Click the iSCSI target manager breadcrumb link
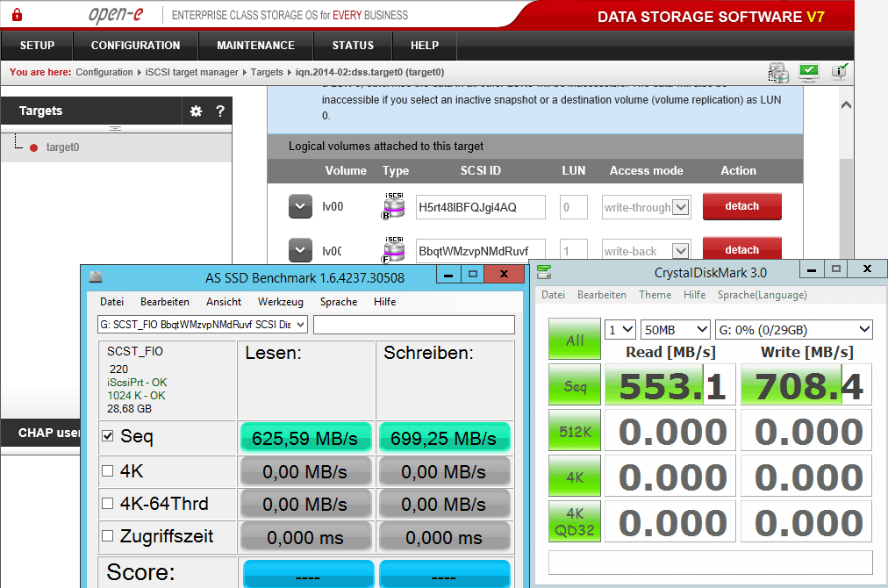This screenshot has width=888, height=588. coord(191,72)
